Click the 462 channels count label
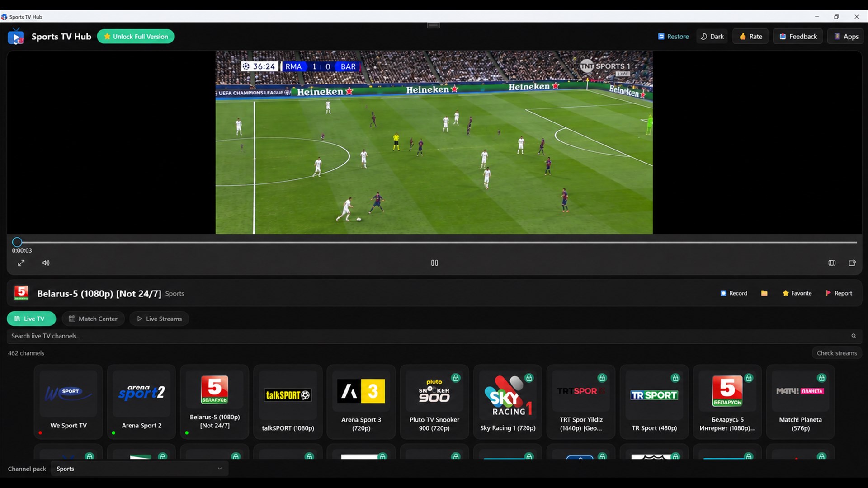This screenshot has height=488, width=868. click(26, 353)
